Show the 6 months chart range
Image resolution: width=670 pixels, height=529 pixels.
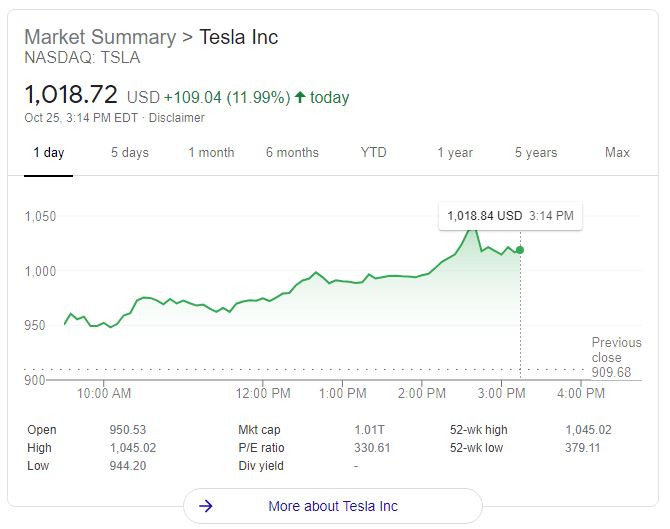pyautogui.click(x=292, y=153)
